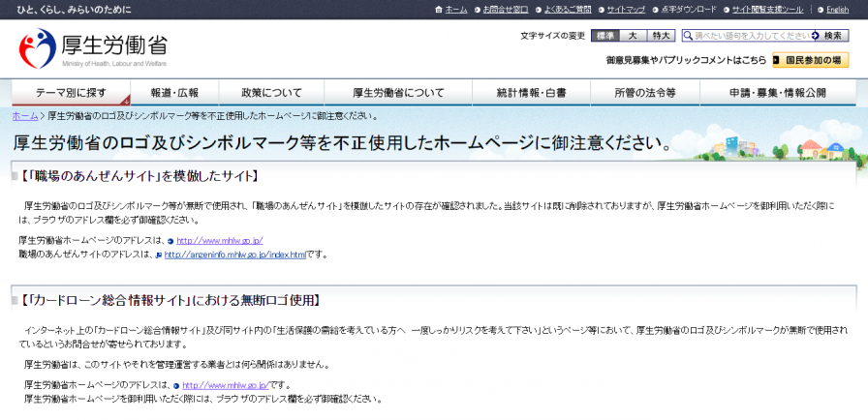Open 厚生労働省について menu tab

point(398,93)
